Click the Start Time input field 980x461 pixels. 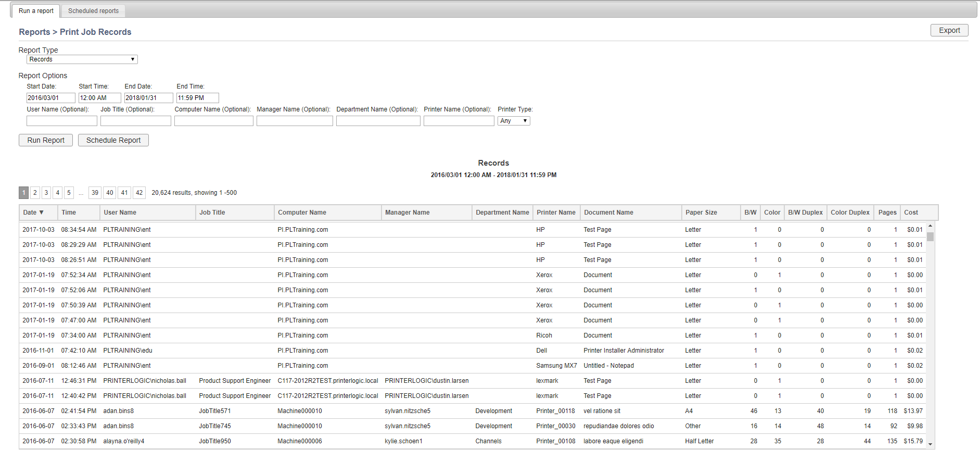tap(99, 98)
